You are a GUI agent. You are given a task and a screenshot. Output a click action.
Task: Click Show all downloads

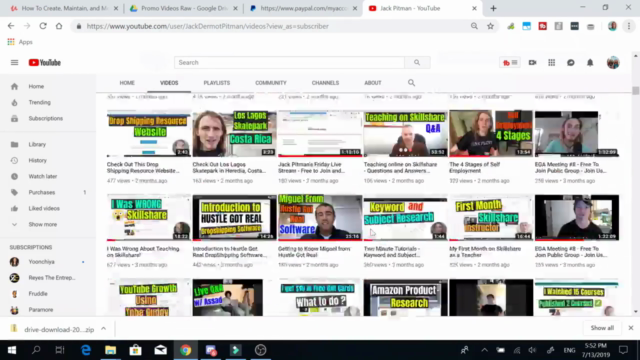click(x=602, y=328)
